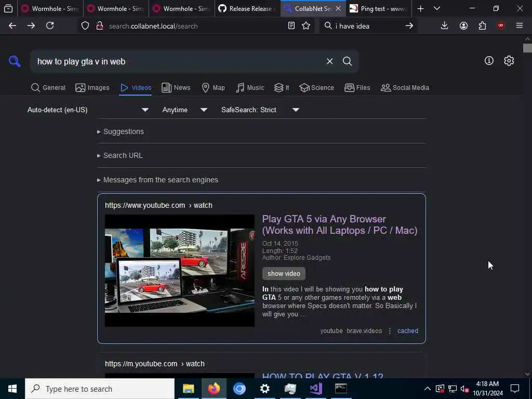This screenshot has width=532, height=399.
Task: Open the Auto-detect (en-US) language dropdown
Action: 88,110
